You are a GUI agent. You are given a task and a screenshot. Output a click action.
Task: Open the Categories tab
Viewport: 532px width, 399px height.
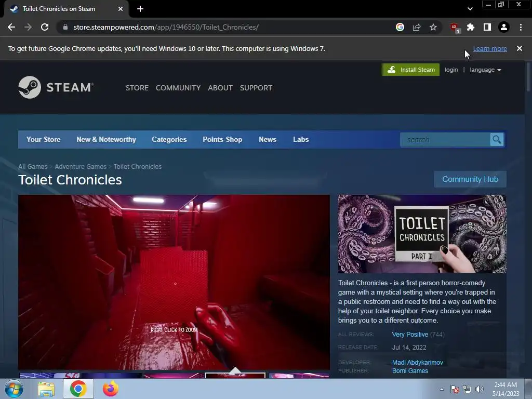pos(169,139)
